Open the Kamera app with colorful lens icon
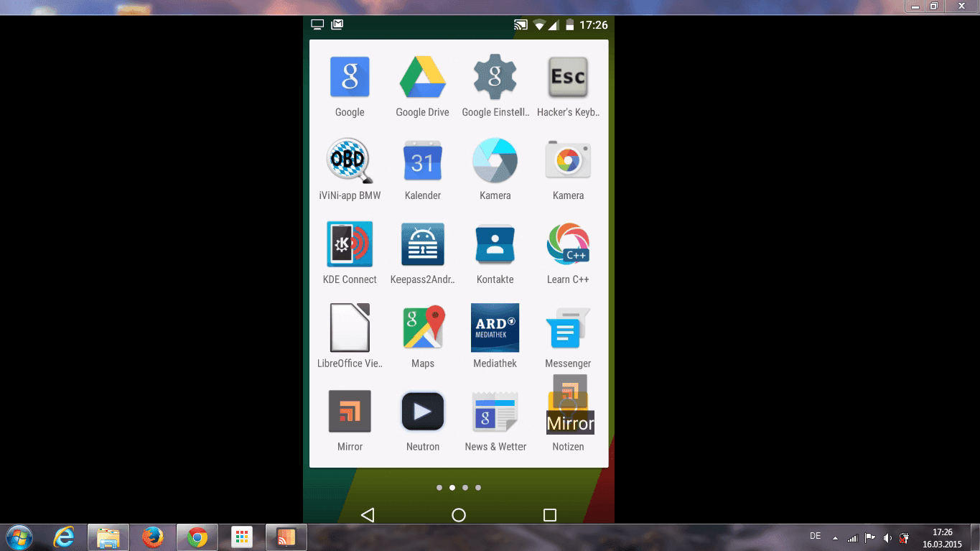The height and width of the screenshot is (551, 980). click(x=568, y=161)
